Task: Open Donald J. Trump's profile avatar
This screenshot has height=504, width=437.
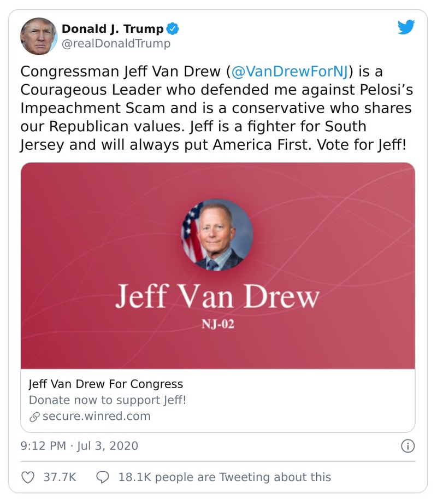Action: coord(39,36)
